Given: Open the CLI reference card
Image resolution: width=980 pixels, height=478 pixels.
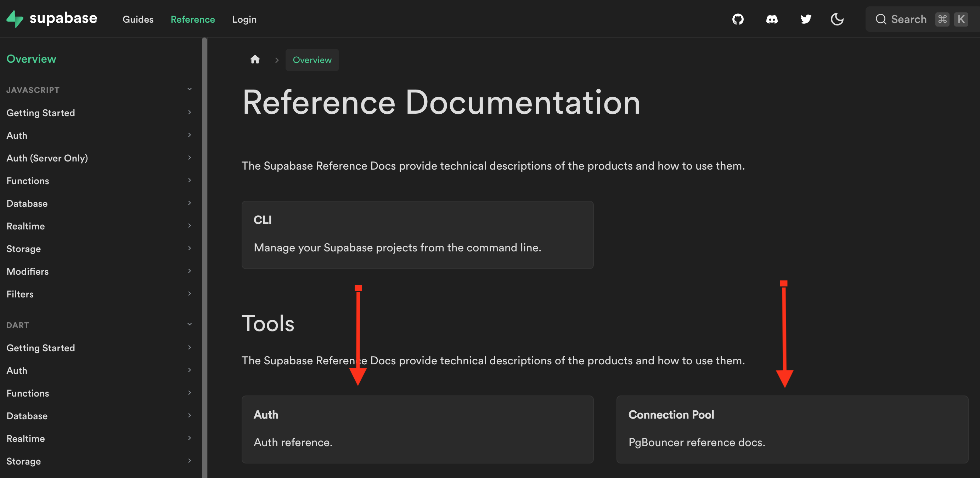Looking at the screenshot, I should click(417, 235).
